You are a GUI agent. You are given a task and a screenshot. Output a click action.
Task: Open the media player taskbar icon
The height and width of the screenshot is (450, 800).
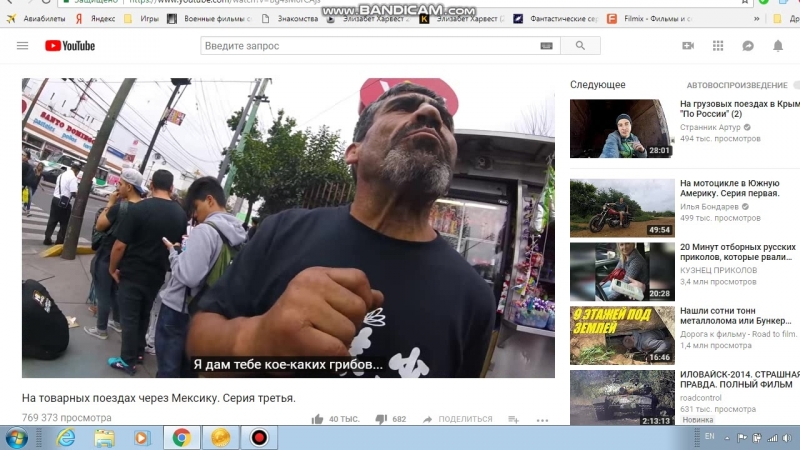click(x=142, y=438)
